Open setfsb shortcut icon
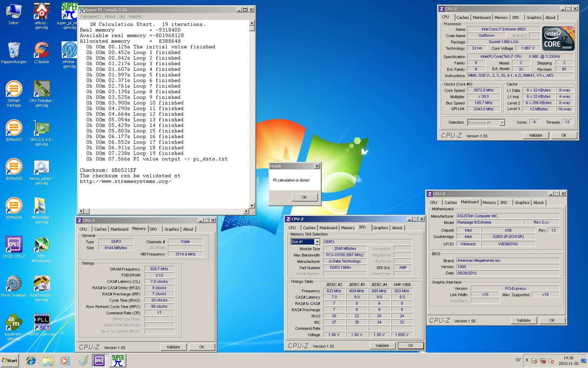588x368 pixels. tap(42, 325)
